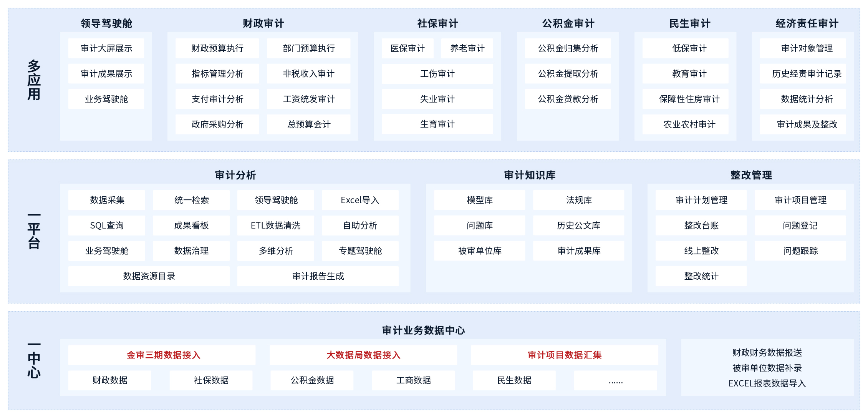868x418 pixels.
Task: Click 整改台账 item
Action: 701,226
